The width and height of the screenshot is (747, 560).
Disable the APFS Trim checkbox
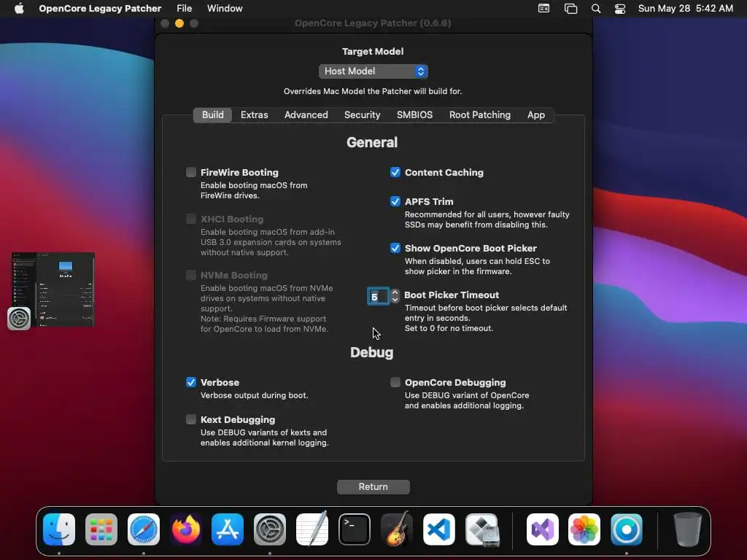tap(395, 201)
